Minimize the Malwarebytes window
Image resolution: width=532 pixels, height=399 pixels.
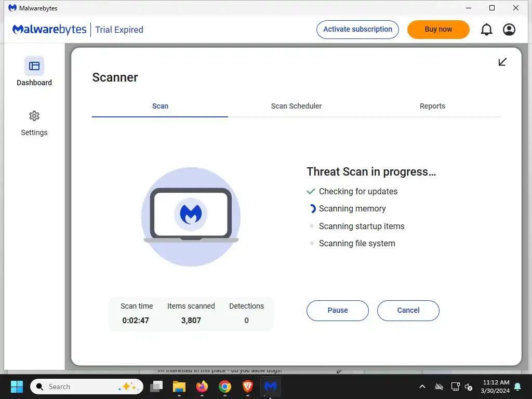[469, 8]
